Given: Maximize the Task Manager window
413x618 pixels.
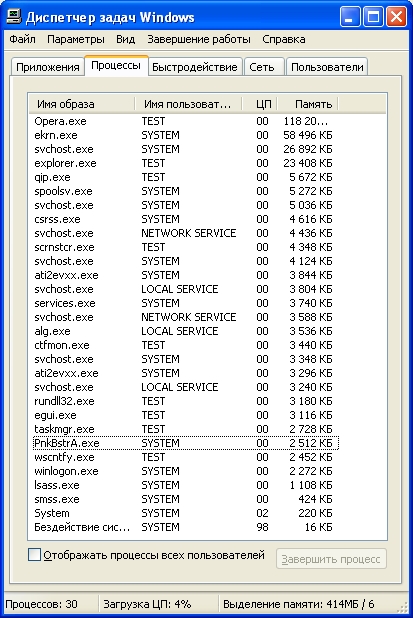Looking at the screenshot, I should [373, 17].
